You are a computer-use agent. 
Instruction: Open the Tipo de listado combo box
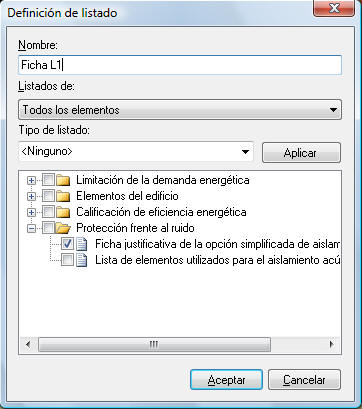(x=136, y=152)
